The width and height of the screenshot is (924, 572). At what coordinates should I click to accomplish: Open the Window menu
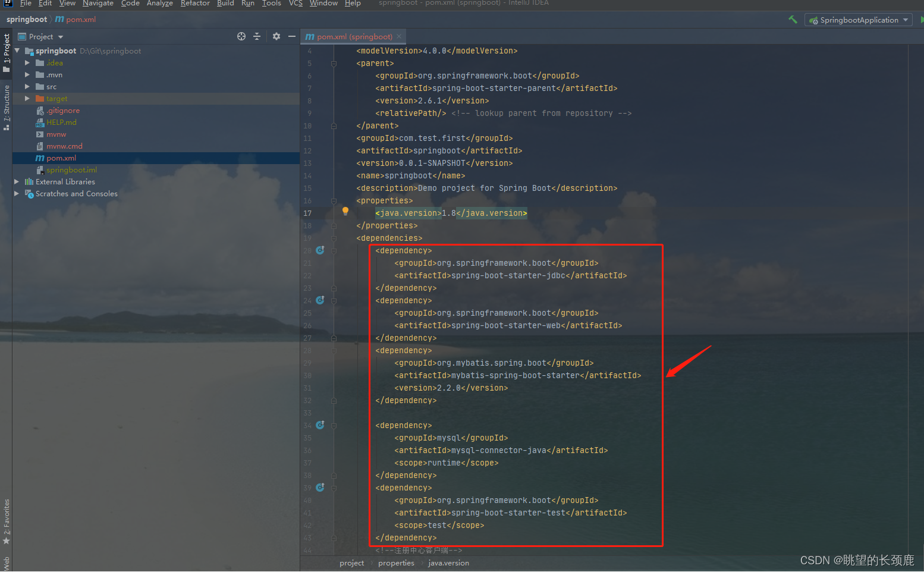coord(323,4)
